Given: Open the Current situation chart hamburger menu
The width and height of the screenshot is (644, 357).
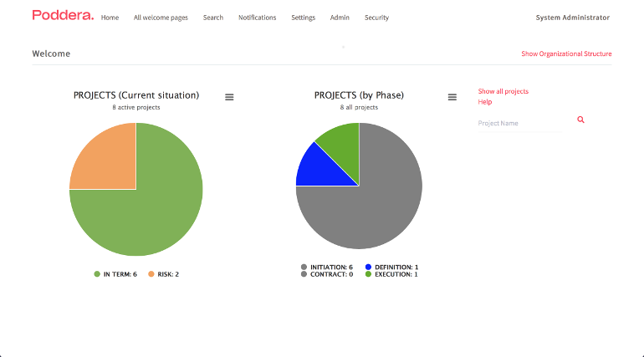Looking at the screenshot, I should pyautogui.click(x=229, y=97).
